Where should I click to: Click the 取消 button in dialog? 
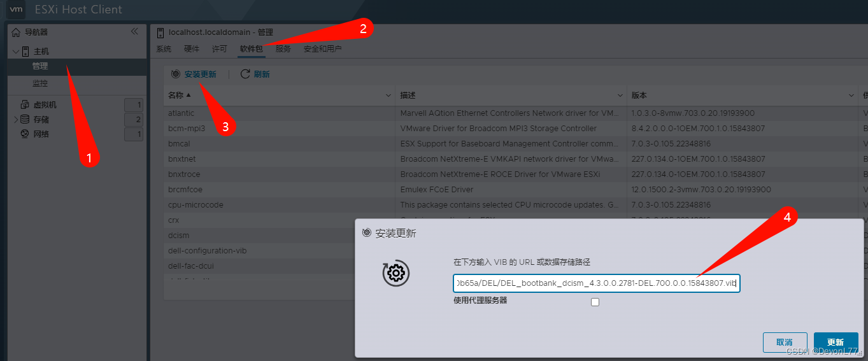coord(785,343)
